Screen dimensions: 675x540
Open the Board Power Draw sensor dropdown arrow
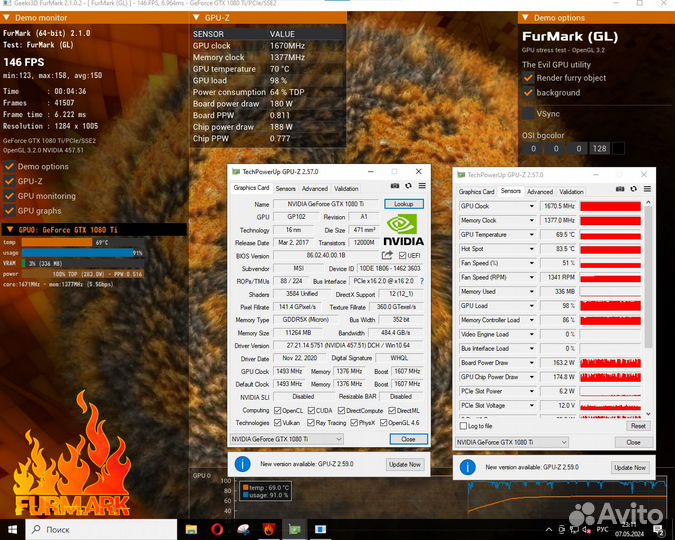coord(532,363)
